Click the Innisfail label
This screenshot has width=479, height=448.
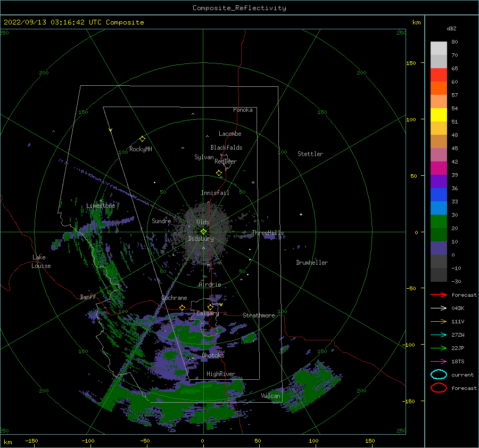(x=215, y=193)
